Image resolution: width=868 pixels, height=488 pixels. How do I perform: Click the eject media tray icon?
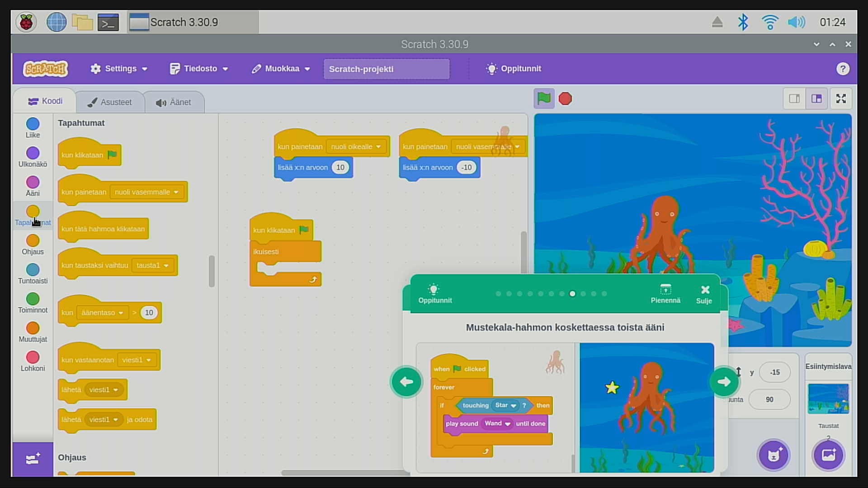(717, 22)
